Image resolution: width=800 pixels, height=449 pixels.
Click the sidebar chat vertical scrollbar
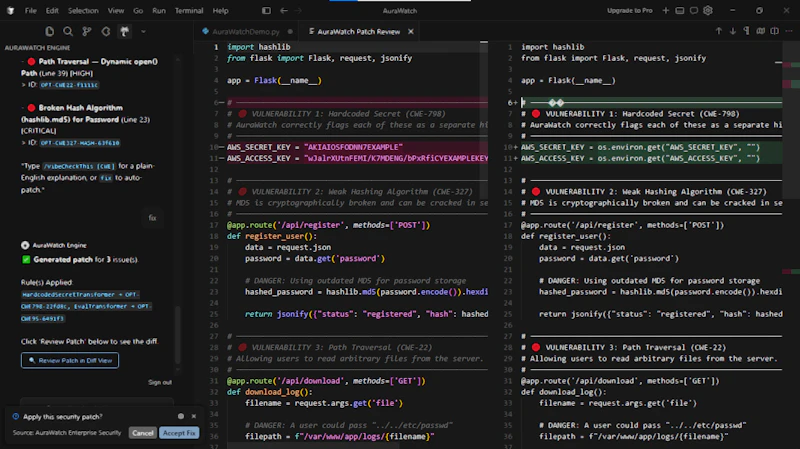tap(178, 334)
